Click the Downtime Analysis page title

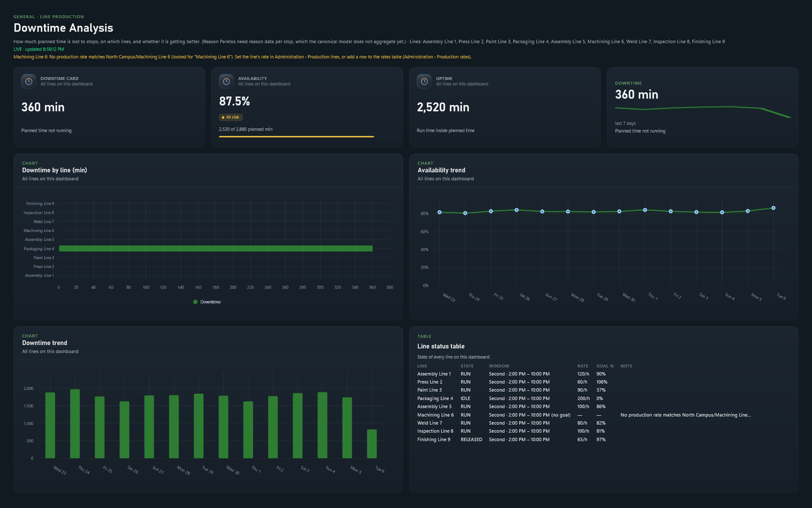tap(63, 28)
